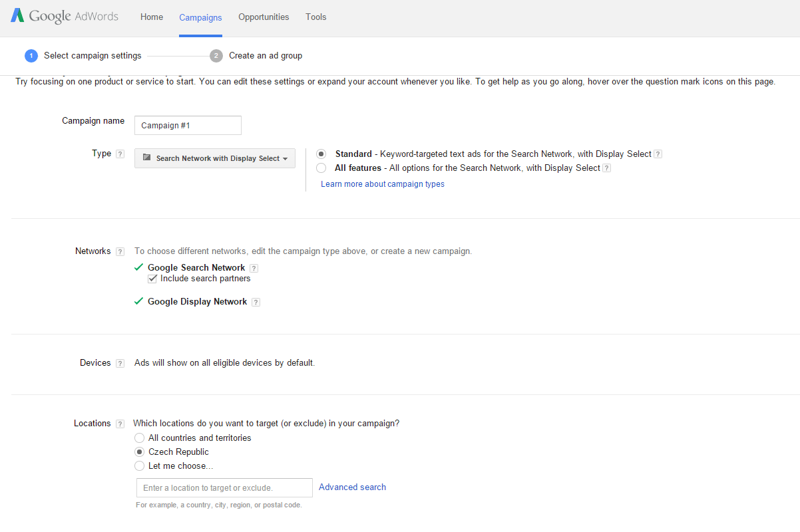This screenshot has width=800, height=532.
Task: Click step 1 circle Select campaign settings
Action: 31,56
